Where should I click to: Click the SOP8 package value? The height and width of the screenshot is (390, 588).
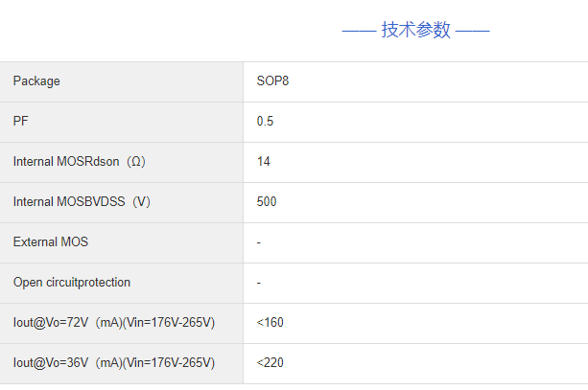pos(272,81)
